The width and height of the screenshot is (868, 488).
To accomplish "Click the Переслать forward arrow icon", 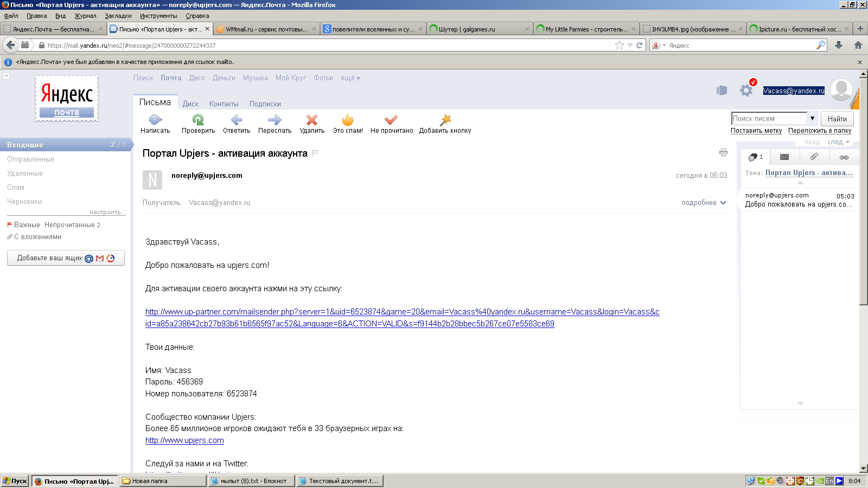I will tap(275, 120).
